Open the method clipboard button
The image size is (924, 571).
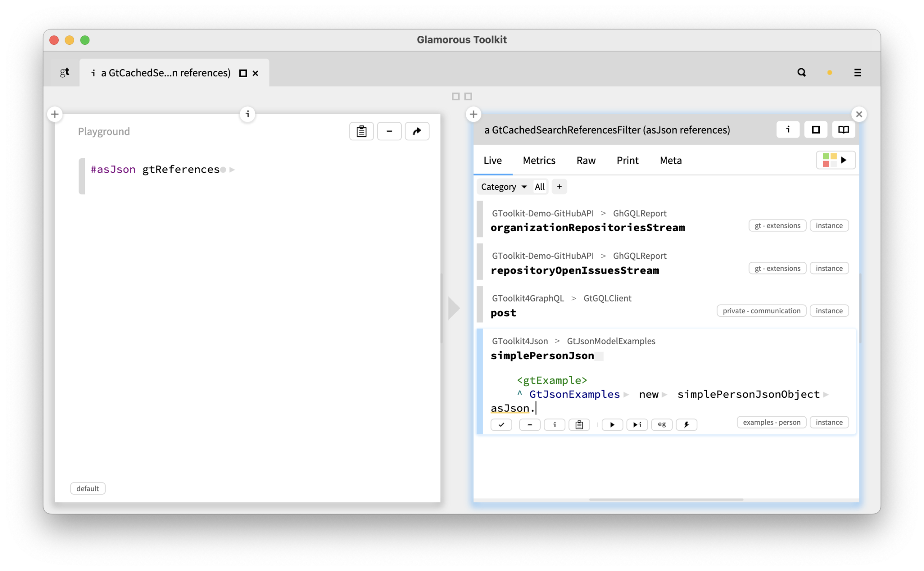(x=579, y=425)
